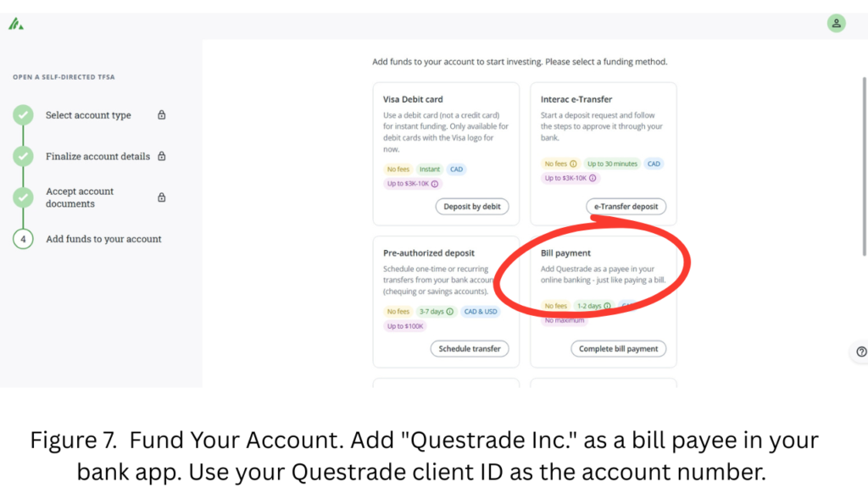
Task: Click the info icon next to the 3-7 days badge
Action: pos(449,311)
